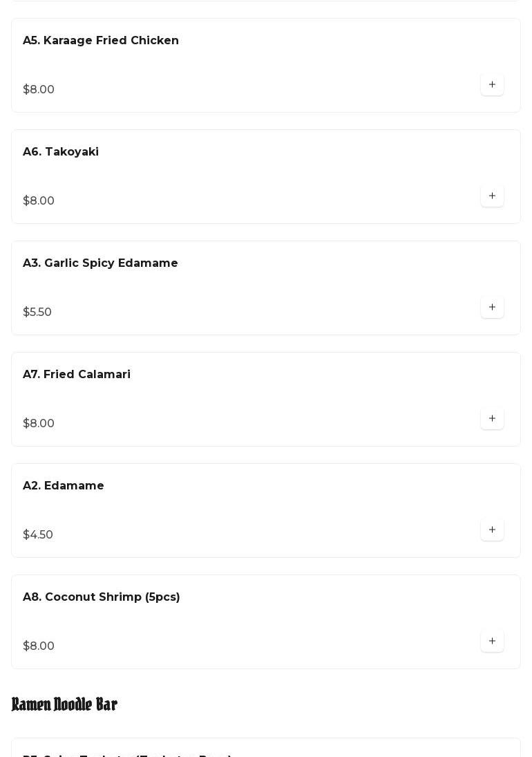Open the A6. Takoyaki item title
This screenshot has height=757, width=532.
point(61,152)
